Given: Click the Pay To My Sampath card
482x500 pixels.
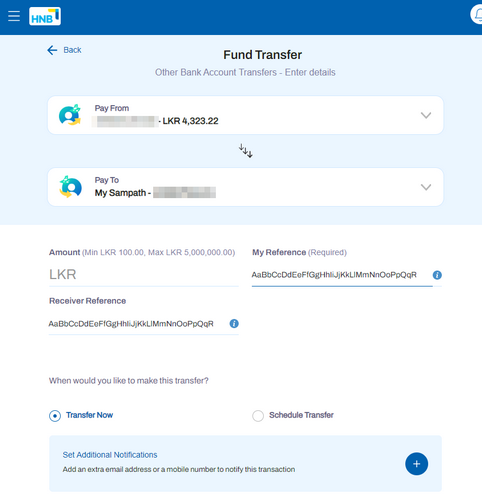Looking at the screenshot, I should click(245, 187).
